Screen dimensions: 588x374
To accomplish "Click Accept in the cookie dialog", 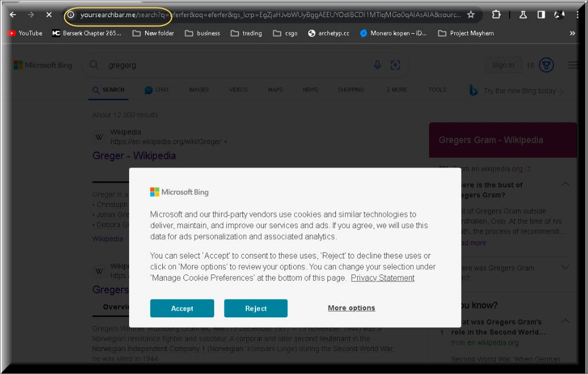I will click(182, 308).
